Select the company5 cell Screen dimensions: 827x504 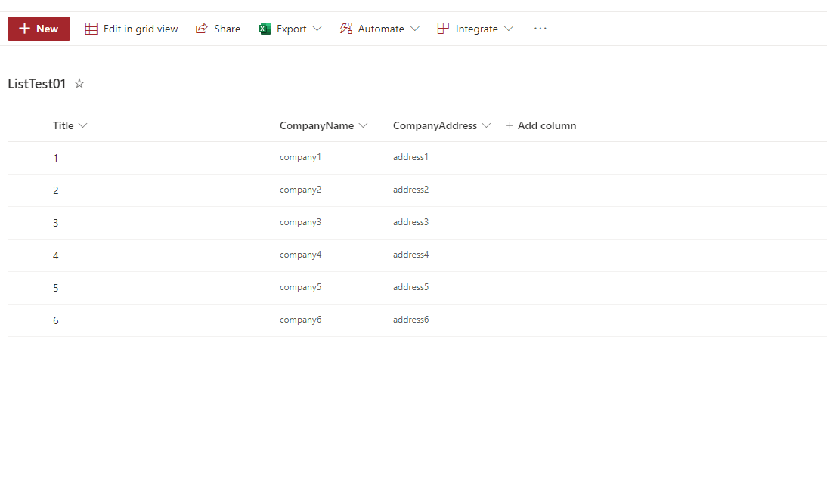pyautogui.click(x=300, y=287)
